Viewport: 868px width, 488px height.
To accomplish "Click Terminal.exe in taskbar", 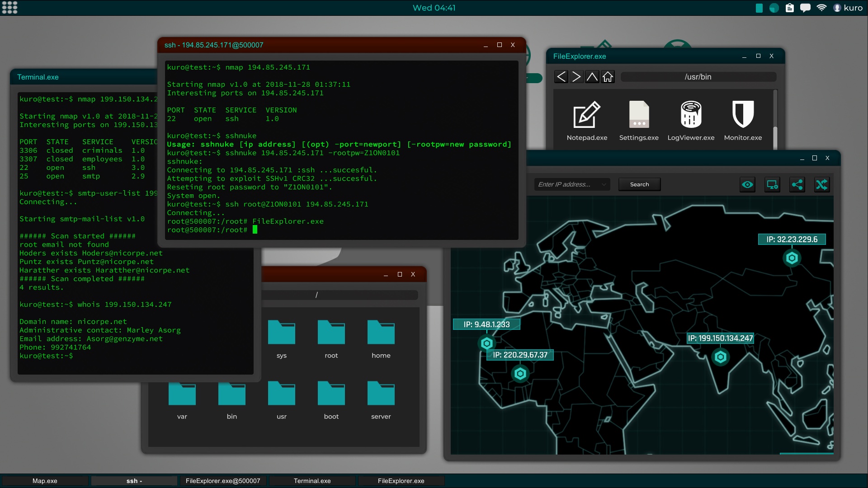I will (x=313, y=481).
